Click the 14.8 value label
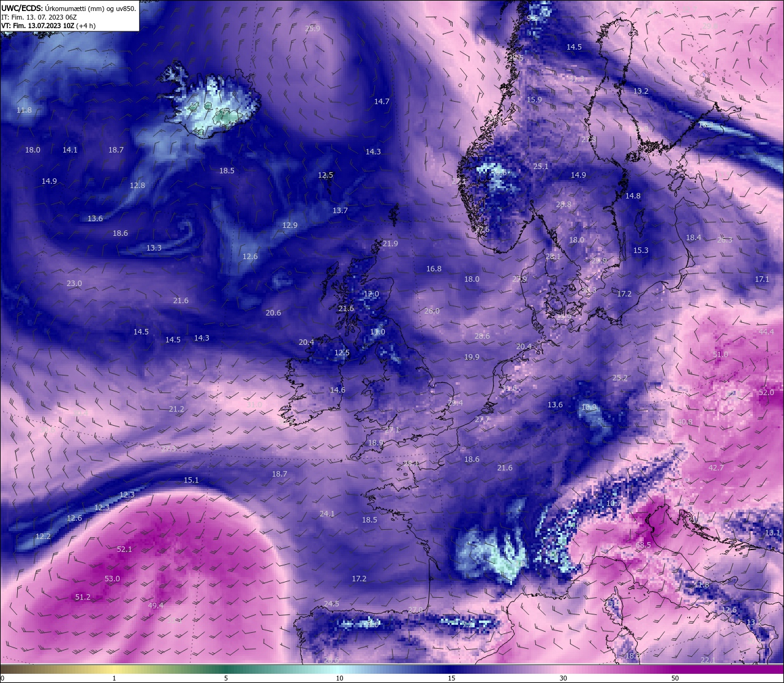Viewport: 784px width, 683px height. (x=633, y=195)
